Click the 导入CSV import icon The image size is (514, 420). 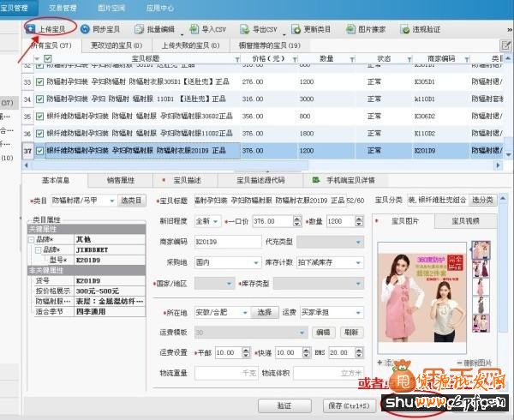pyautogui.click(x=208, y=29)
